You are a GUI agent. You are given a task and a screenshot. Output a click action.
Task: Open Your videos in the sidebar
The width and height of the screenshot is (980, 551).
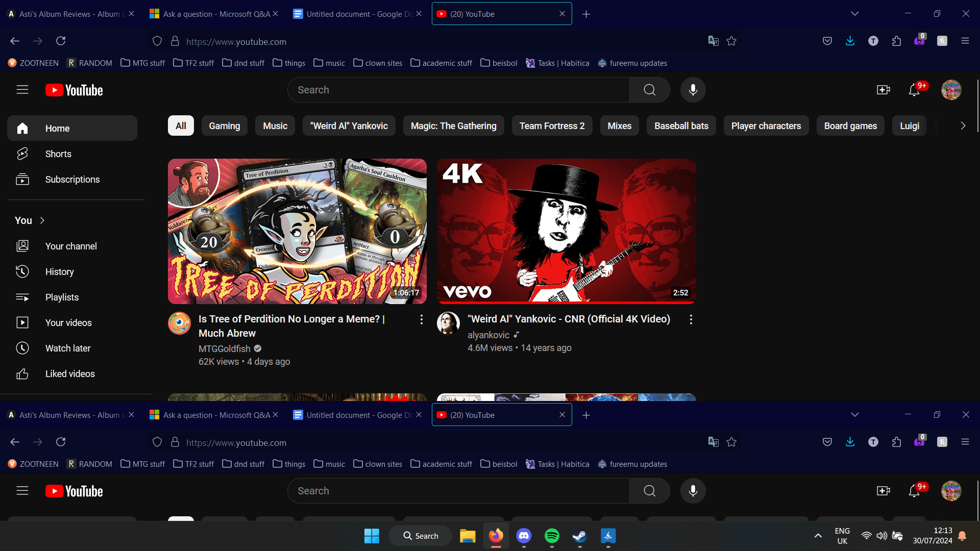click(x=72, y=322)
